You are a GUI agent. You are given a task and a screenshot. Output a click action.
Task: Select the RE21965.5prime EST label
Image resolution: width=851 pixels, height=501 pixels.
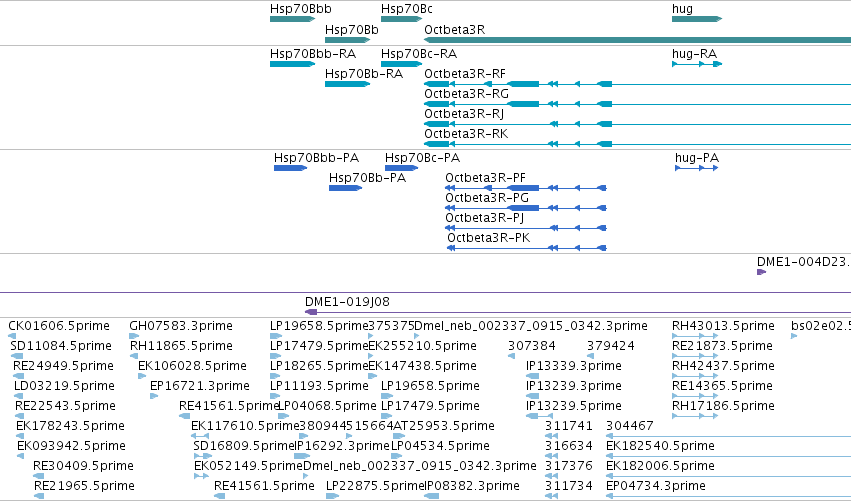coord(84,486)
